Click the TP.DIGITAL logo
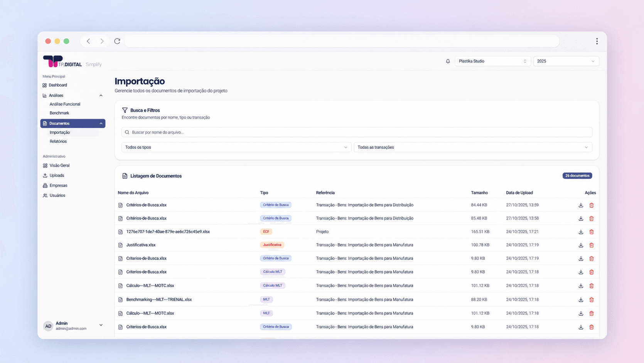Screen dimensions: 644x363 tap(62, 61)
